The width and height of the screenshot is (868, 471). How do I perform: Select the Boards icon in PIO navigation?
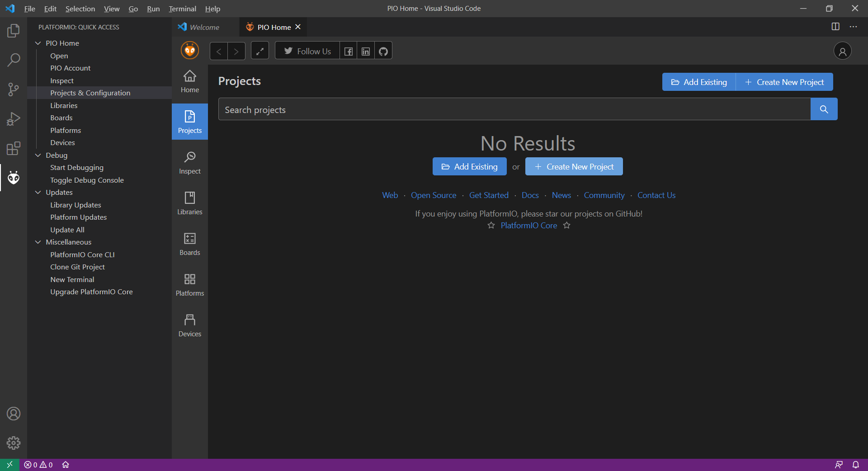[189, 244]
